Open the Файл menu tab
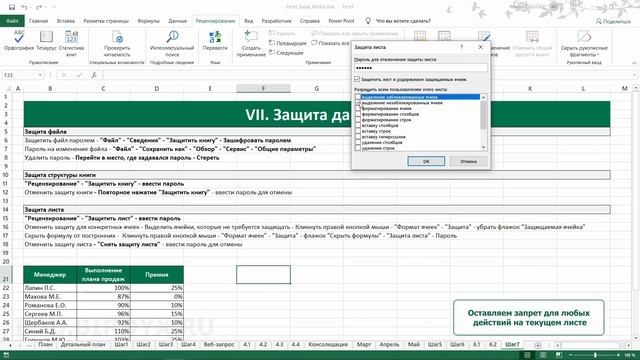 click(x=12, y=21)
